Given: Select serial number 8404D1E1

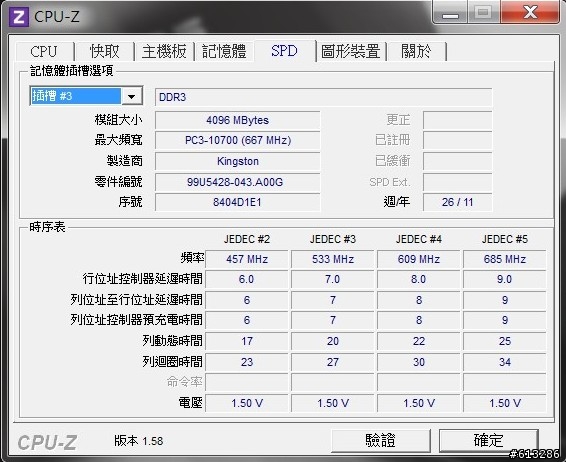Looking at the screenshot, I should [238, 202].
